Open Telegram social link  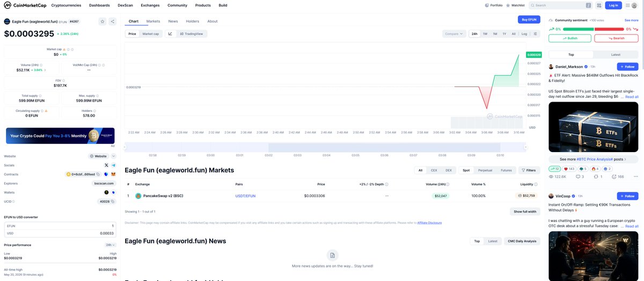[x=113, y=165]
